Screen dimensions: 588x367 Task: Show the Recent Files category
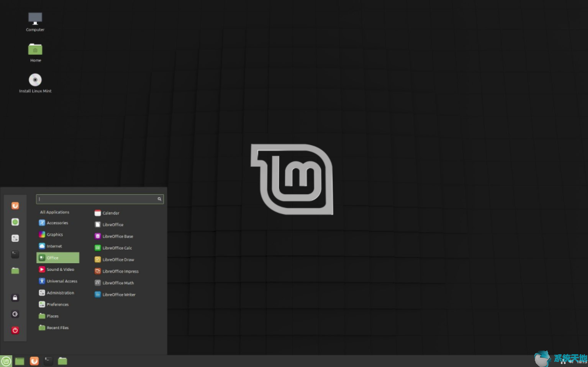[58, 328]
